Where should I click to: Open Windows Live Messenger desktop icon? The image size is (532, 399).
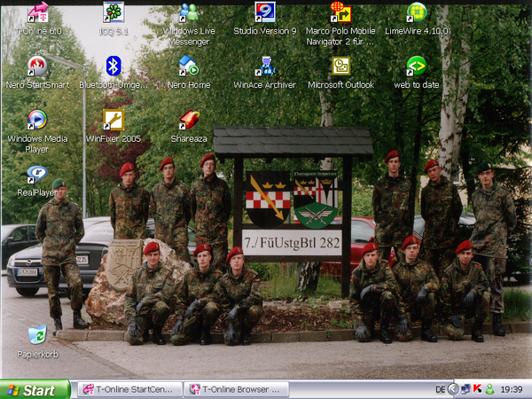click(189, 12)
